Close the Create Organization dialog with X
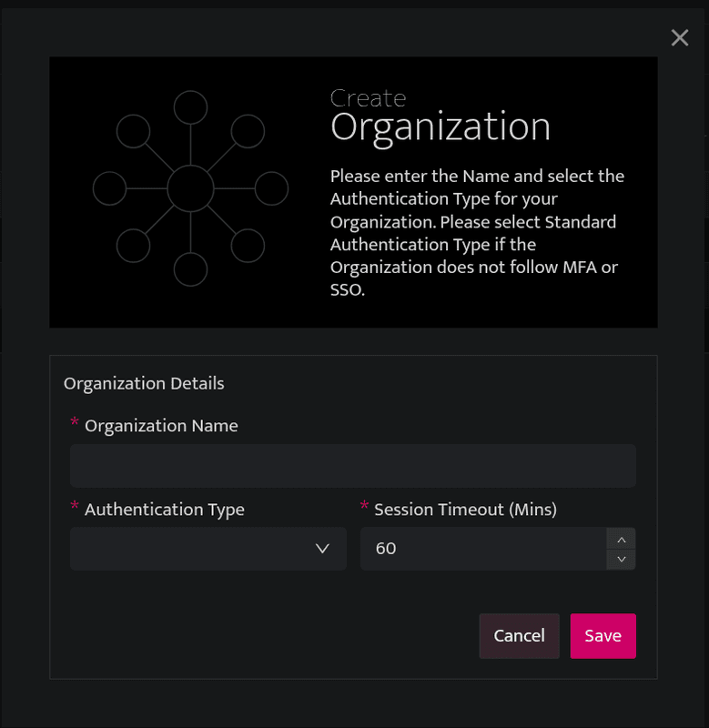This screenshot has width=709, height=728. tap(679, 37)
